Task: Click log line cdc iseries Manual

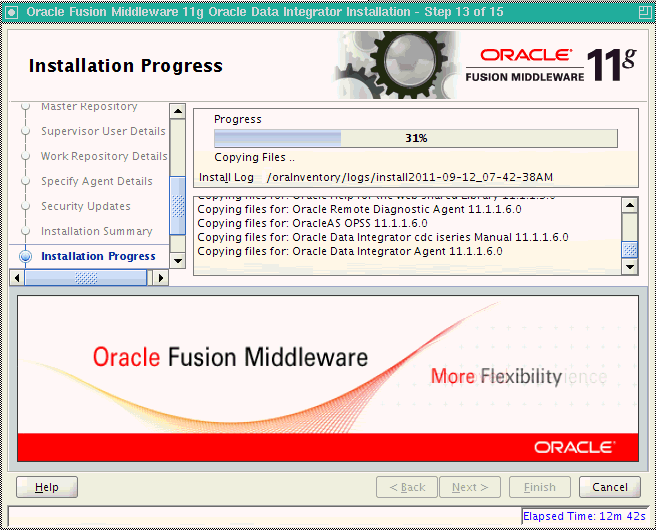Action: click(x=383, y=238)
